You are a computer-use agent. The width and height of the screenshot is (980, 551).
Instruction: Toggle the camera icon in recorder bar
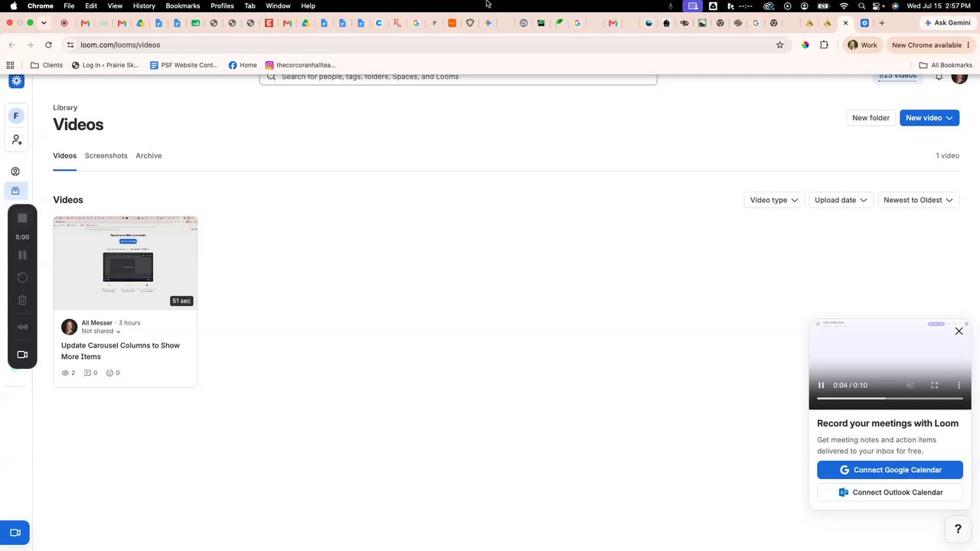22,354
